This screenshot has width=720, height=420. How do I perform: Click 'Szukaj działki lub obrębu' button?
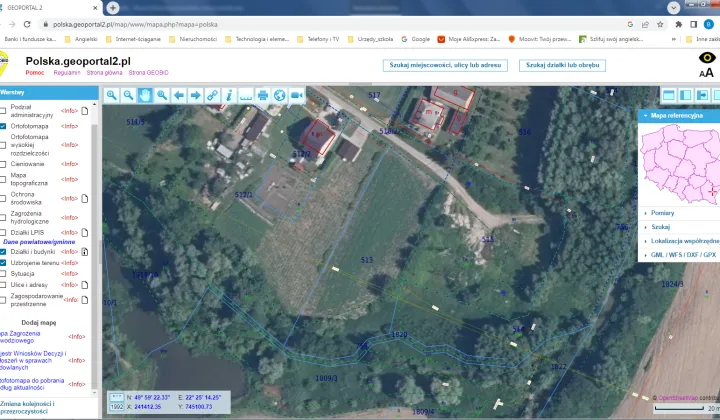click(x=564, y=65)
